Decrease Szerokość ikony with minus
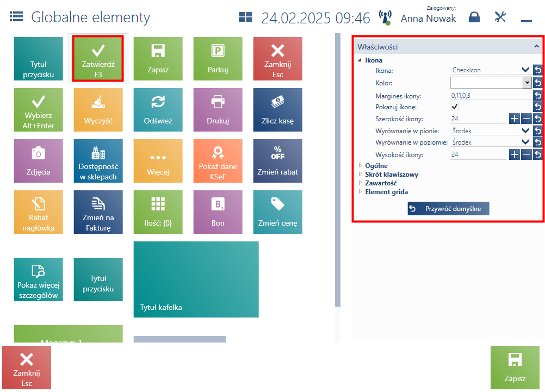The height and width of the screenshot is (392, 545). point(527,119)
